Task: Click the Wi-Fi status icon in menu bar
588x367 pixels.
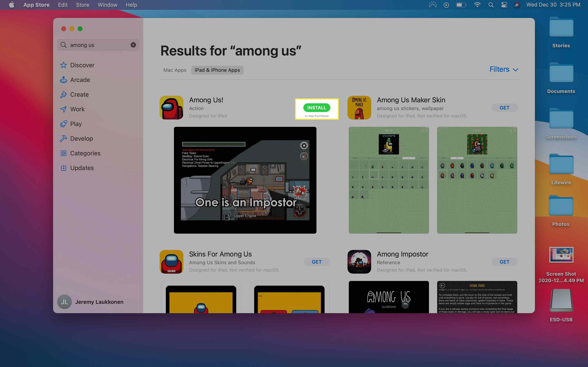Action: tap(477, 5)
